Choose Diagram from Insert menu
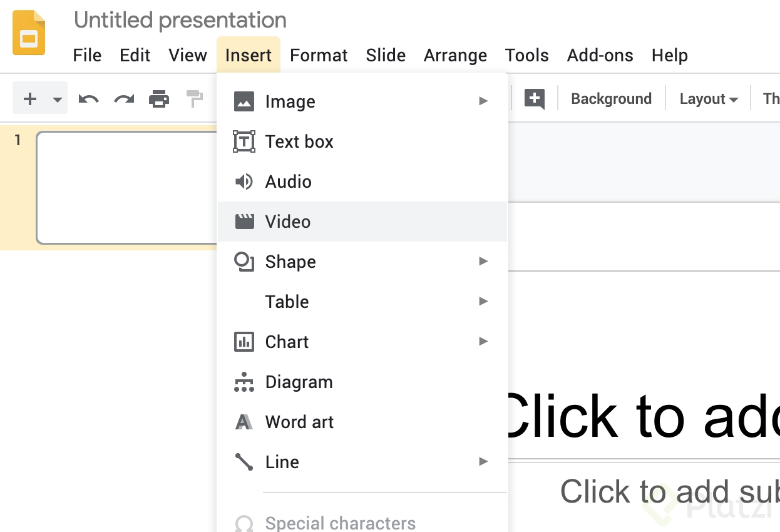This screenshot has height=532, width=780. (362, 382)
